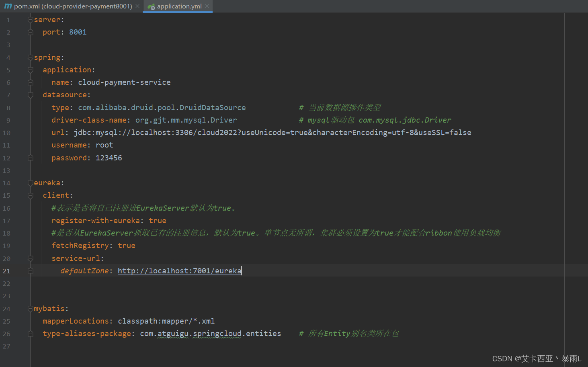The width and height of the screenshot is (588, 367).
Task: Click the 'mybatis' key
Action: click(49, 308)
